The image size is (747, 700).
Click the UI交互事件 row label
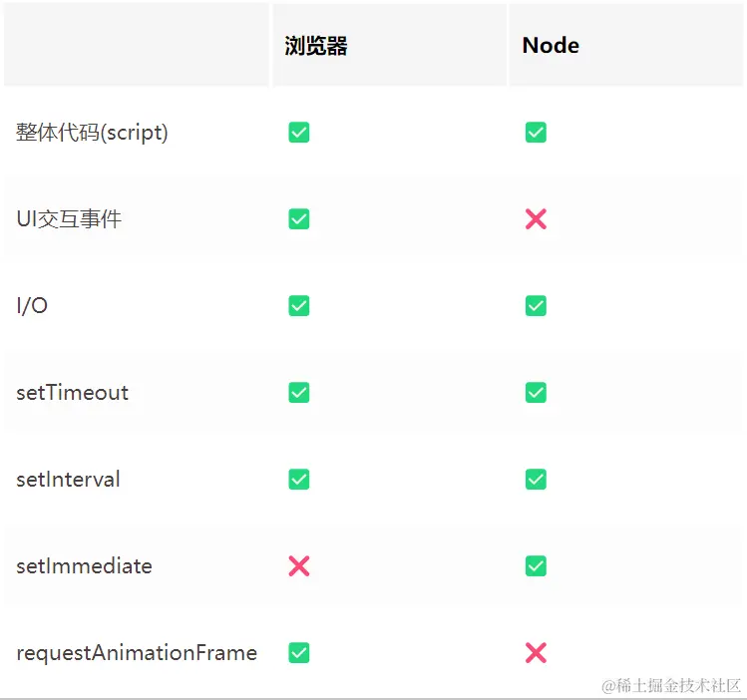point(69,219)
